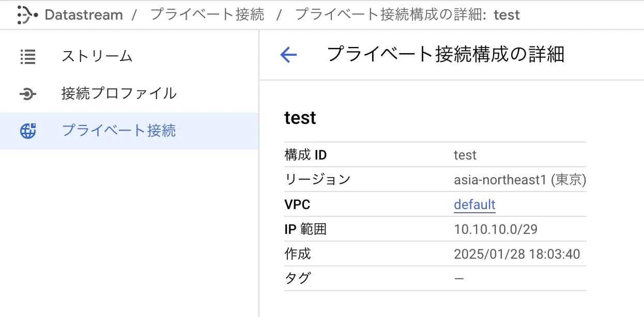644x317 pixels.
Task: Click the breadcrumb title ending in test
Action: [x=407, y=14]
